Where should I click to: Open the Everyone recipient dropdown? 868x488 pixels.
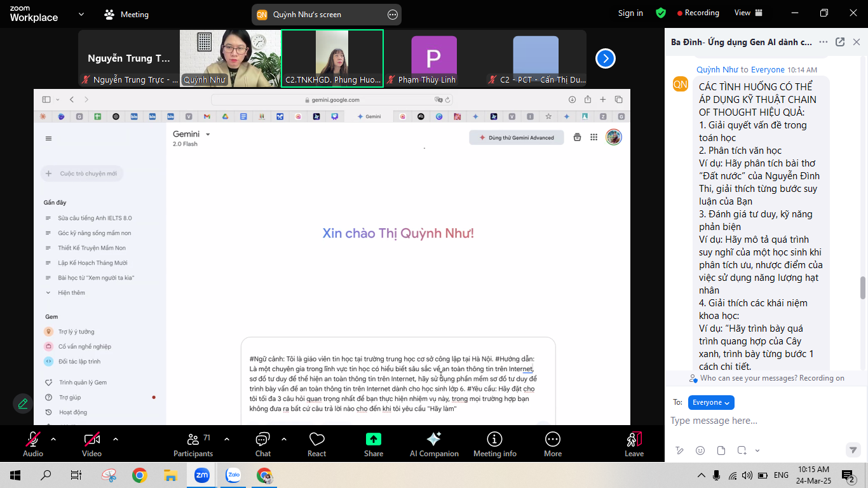tap(711, 402)
